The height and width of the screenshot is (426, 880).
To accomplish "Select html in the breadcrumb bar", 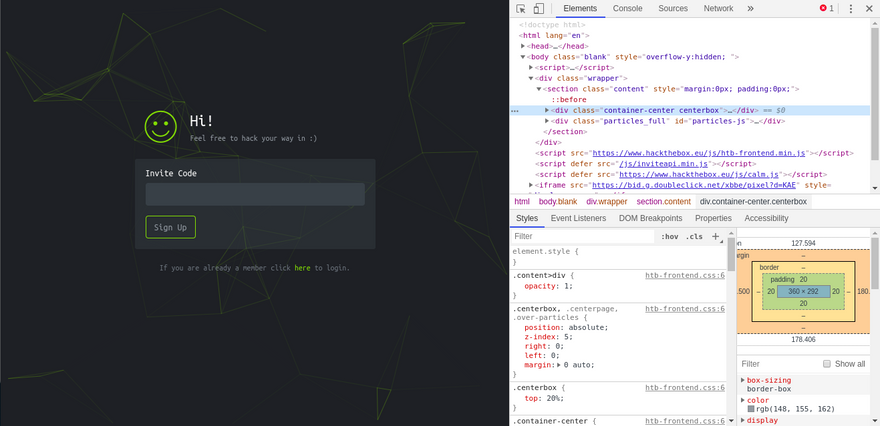I will point(522,201).
